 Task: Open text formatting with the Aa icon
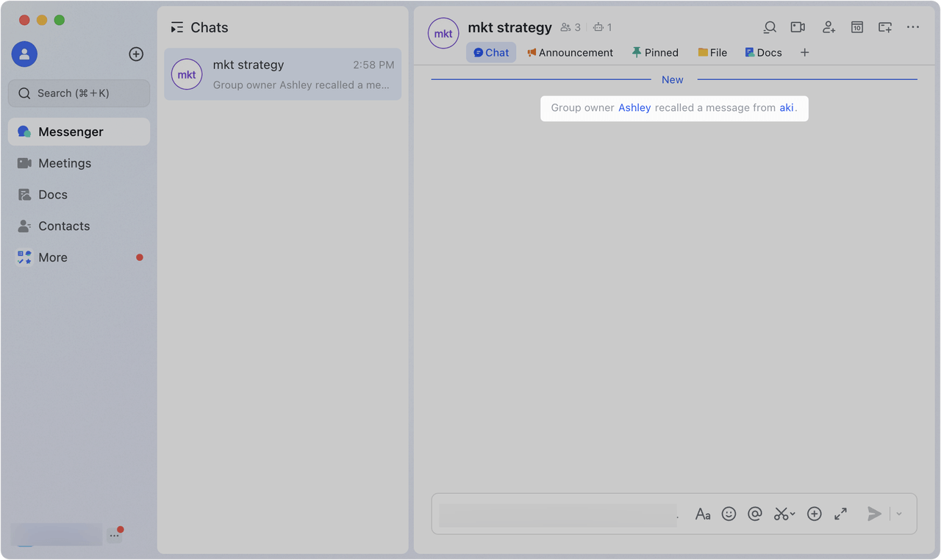click(702, 514)
